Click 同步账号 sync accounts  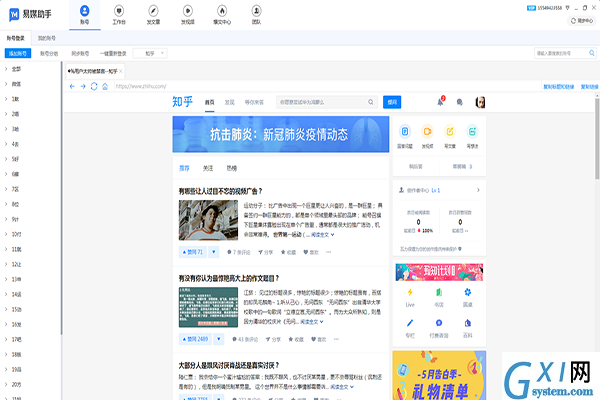(80, 53)
